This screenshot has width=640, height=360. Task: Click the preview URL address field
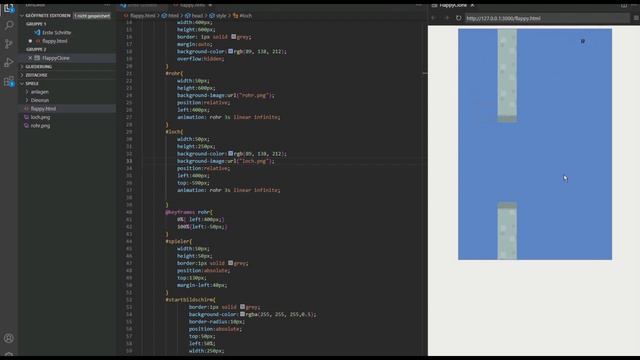(547, 18)
